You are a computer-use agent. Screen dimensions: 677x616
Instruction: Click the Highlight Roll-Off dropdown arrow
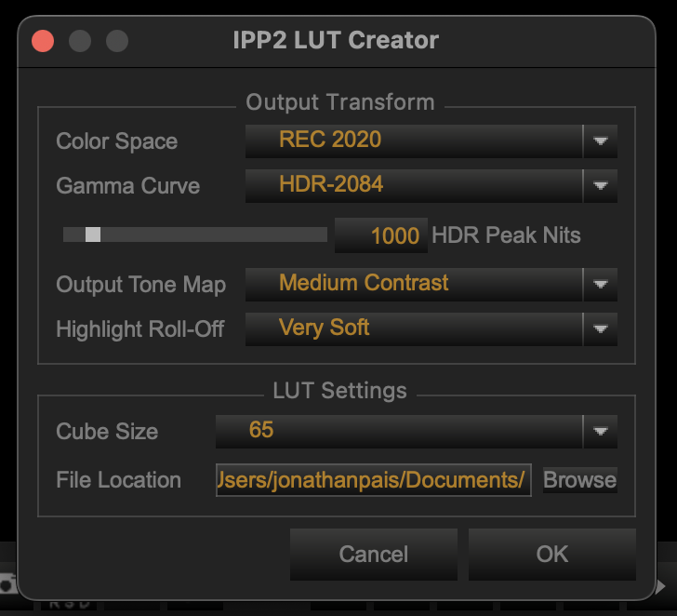(x=600, y=328)
